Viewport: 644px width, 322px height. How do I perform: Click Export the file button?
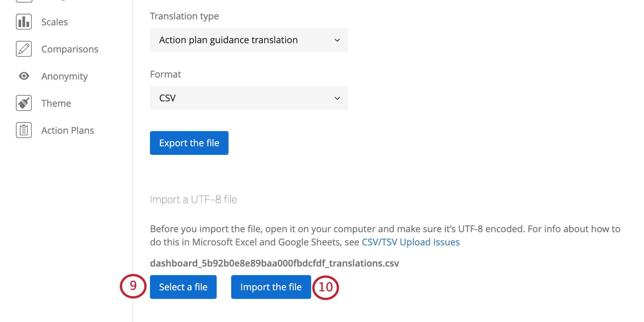click(189, 143)
